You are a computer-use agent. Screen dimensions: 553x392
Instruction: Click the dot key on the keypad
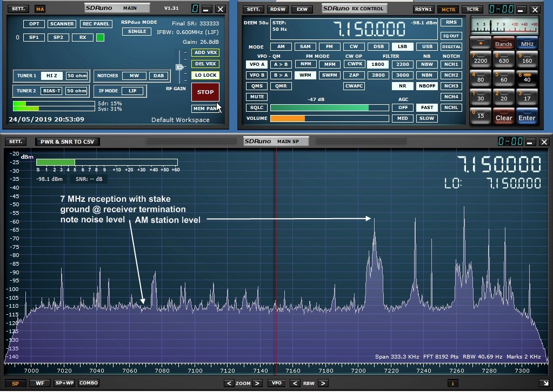(481, 43)
